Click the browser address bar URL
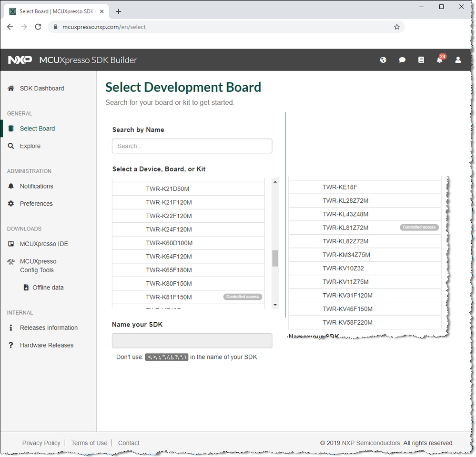Screen dimensions: 476x457 point(104,27)
